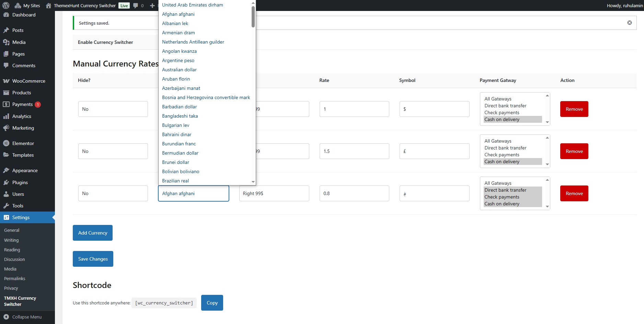Click Symbol field containing $
Screen dimensions: 644x324
click(x=435, y=109)
